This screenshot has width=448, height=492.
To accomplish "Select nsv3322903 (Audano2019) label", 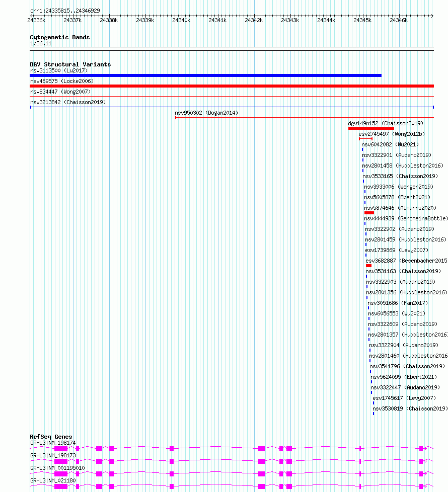I will [x=401, y=282].
